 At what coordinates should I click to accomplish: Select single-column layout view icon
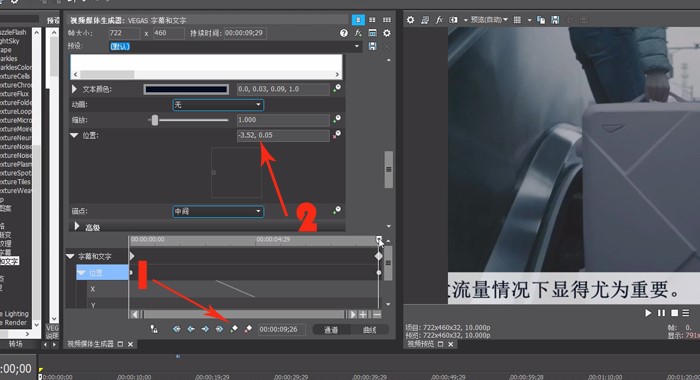358,20
